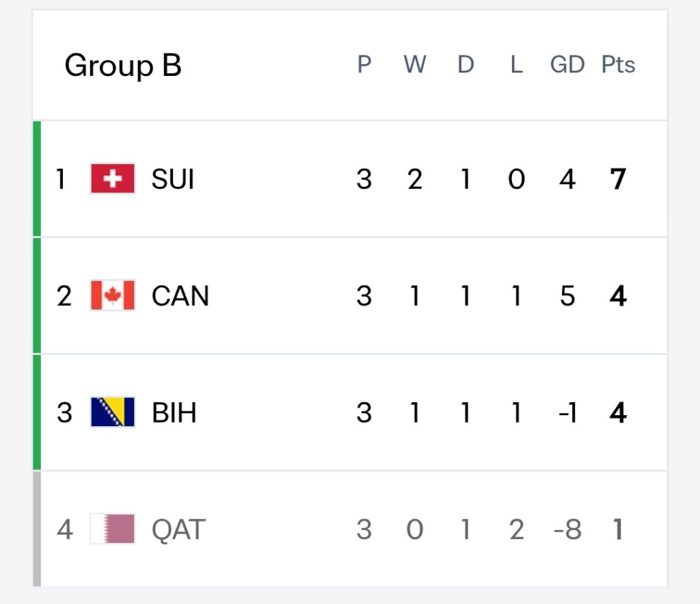Click the GD column header
This screenshot has height=604, width=700.
[x=567, y=64]
